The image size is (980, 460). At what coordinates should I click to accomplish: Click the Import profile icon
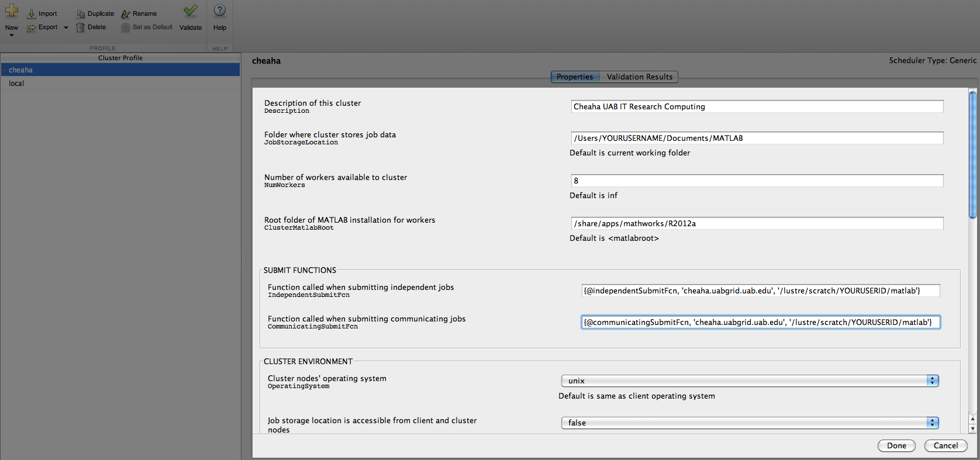point(32,13)
